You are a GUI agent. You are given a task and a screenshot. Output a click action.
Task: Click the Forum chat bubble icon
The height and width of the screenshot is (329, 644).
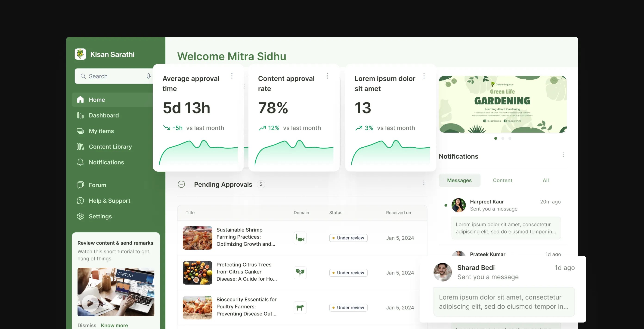[80, 185]
